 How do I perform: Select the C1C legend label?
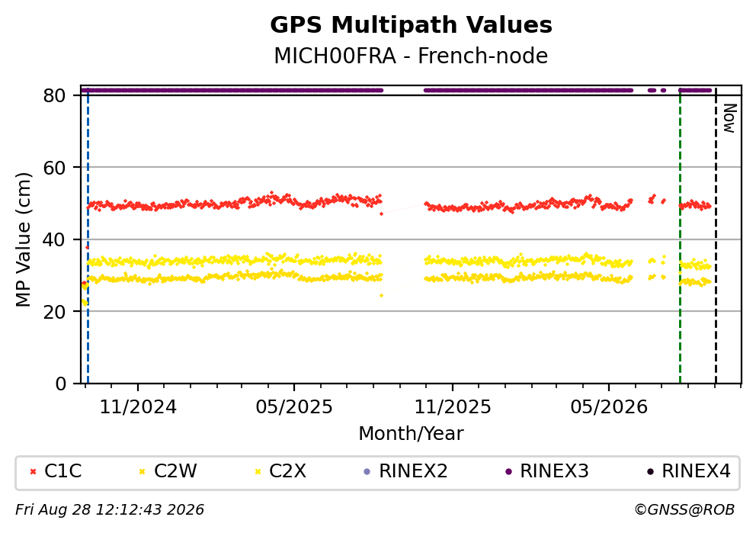click(62, 471)
